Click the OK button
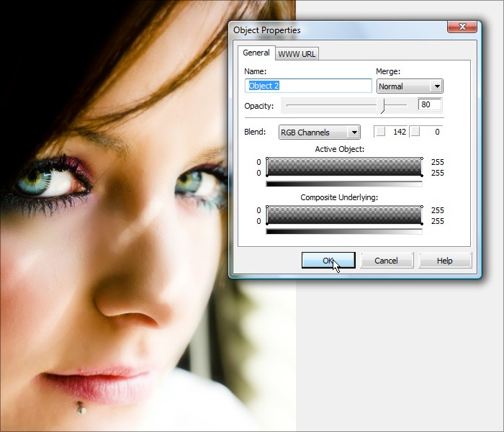The height and width of the screenshot is (432, 504). coord(328,261)
